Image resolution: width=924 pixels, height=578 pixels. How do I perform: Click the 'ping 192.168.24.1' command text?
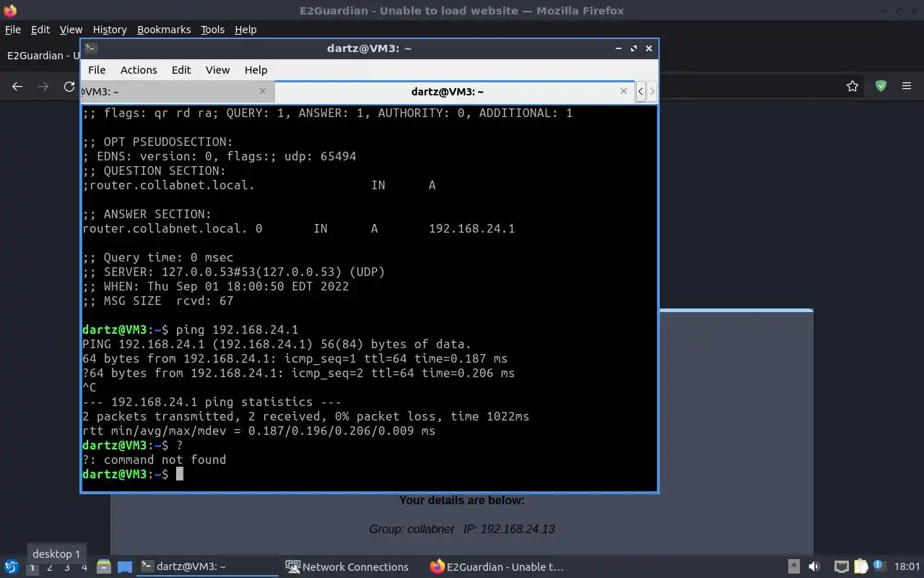point(237,329)
